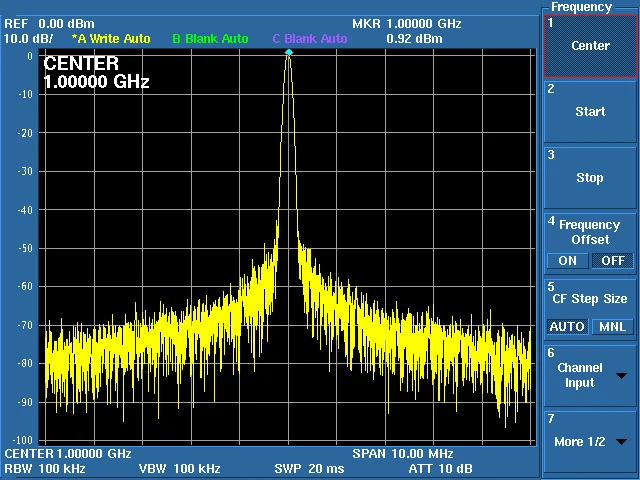This screenshot has height=480, width=640.
Task: Click the 'ATT 10 dB' readout
Action: click(x=440, y=469)
